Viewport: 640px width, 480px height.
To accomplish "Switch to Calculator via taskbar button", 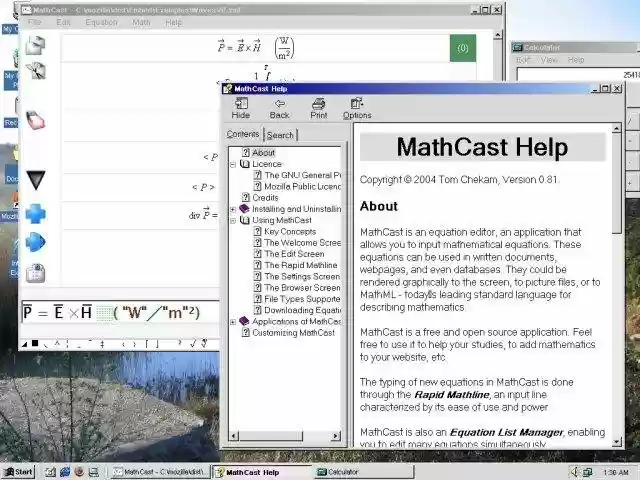I will pyautogui.click(x=364, y=472).
